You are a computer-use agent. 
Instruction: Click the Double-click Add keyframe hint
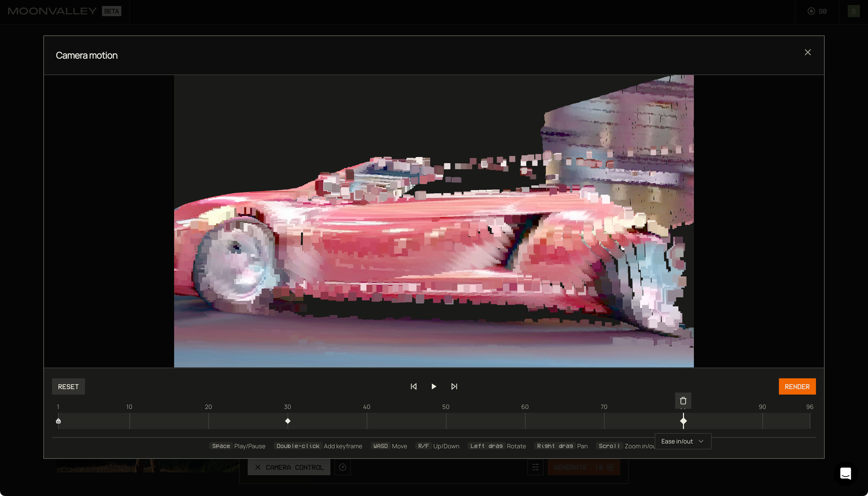(319, 446)
